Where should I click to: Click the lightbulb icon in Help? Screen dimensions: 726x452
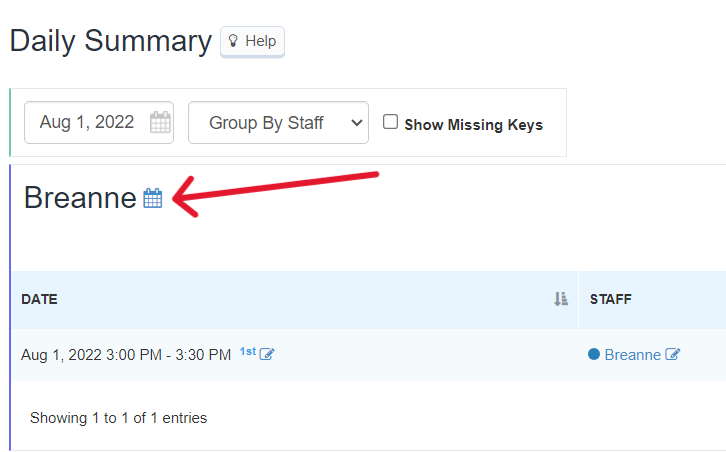[233, 41]
